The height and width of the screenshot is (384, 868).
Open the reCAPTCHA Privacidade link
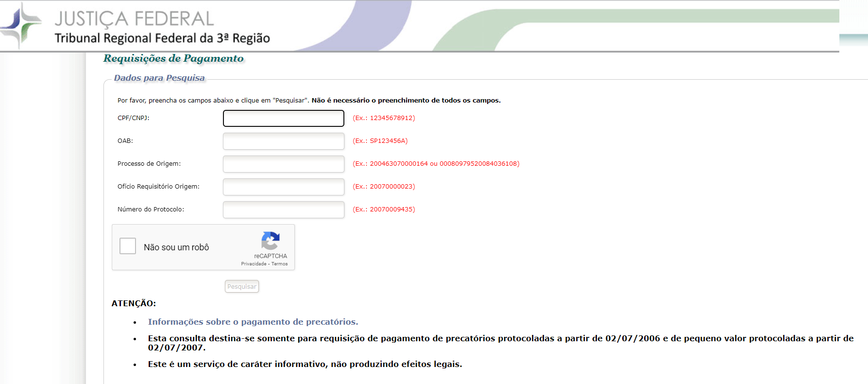(x=254, y=264)
